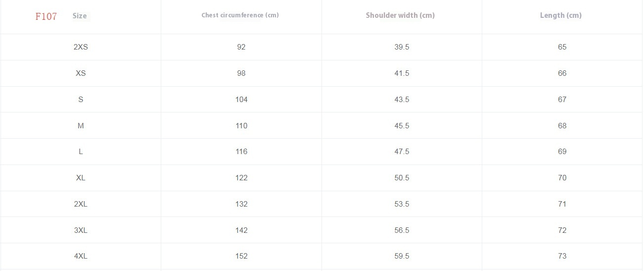Select shoulder width value 39.5
Image resolution: width=644 pixels, height=271 pixels.
(x=402, y=47)
